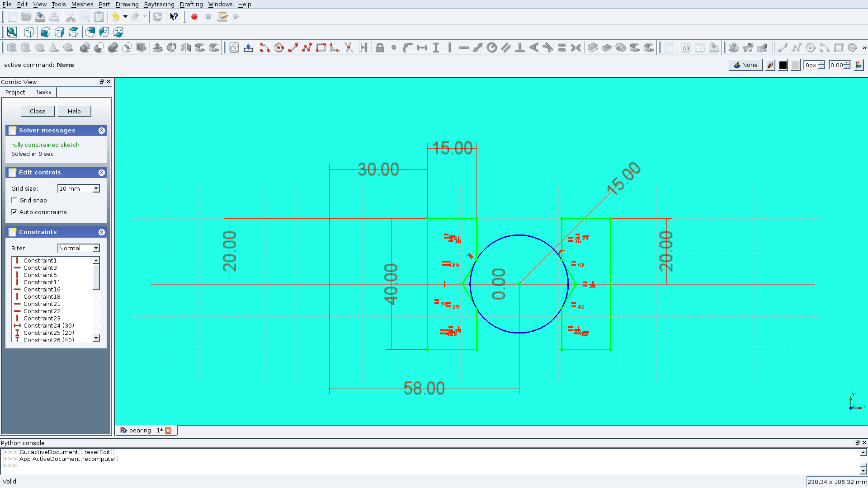Click the Close button in Combo View

point(37,111)
